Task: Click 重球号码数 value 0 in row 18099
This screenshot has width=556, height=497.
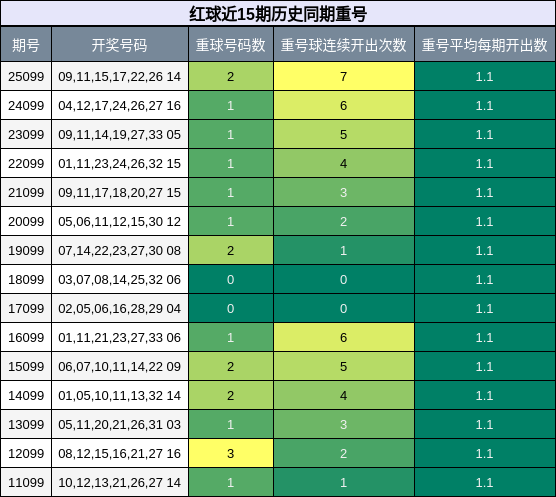Action: point(231,280)
